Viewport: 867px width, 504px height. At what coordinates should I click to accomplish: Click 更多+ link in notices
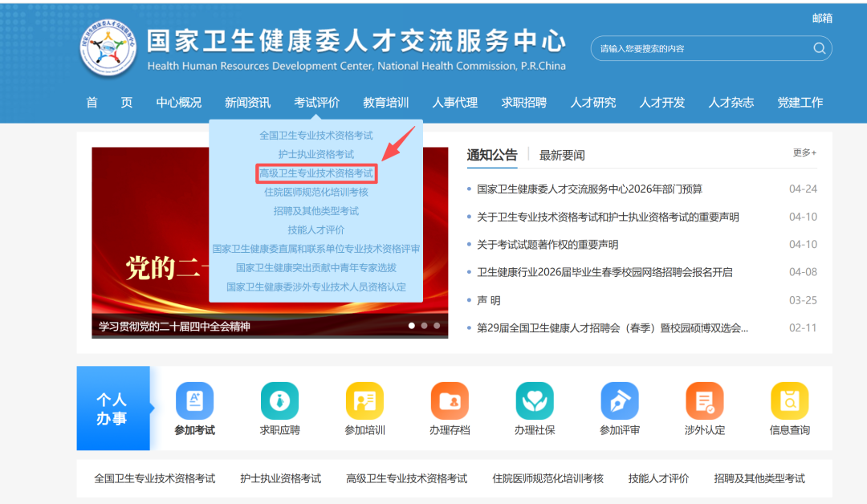(x=804, y=152)
